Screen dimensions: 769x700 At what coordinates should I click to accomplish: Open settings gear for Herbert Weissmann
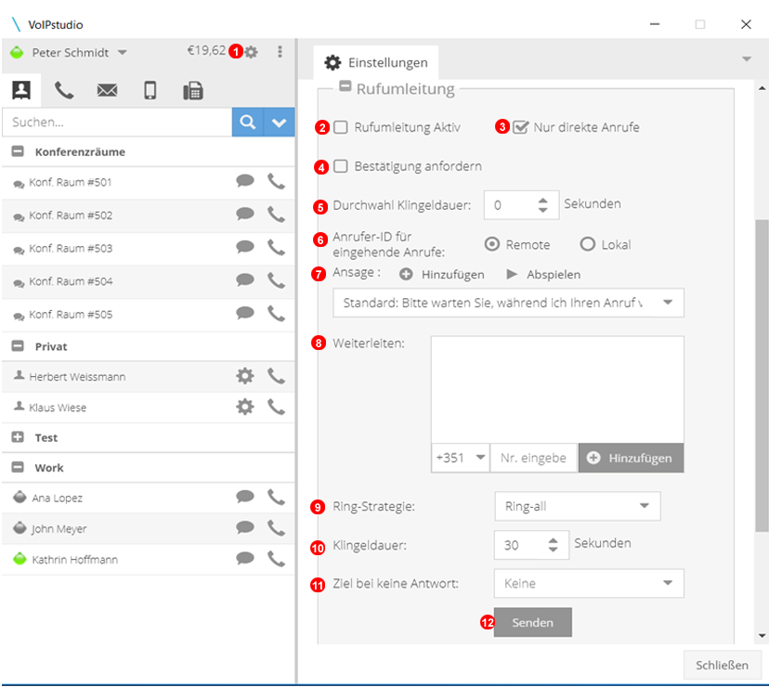pyautogui.click(x=244, y=376)
